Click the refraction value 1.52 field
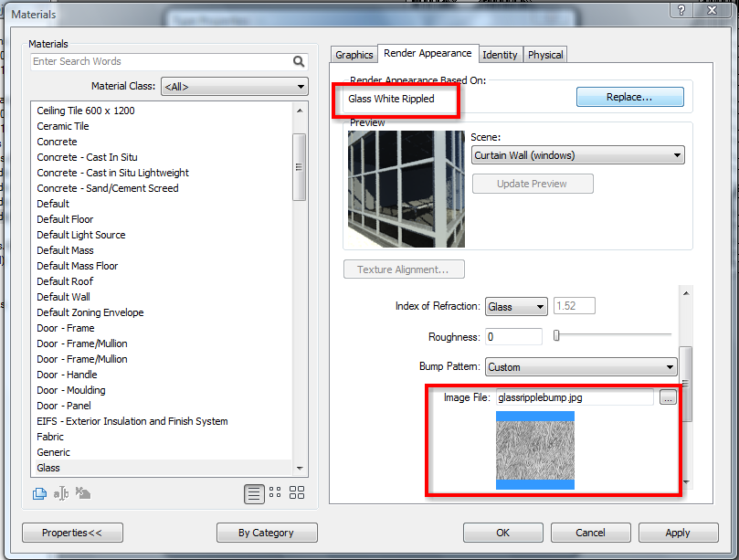Viewport: 739px width, 560px height. tap(574, 306)
